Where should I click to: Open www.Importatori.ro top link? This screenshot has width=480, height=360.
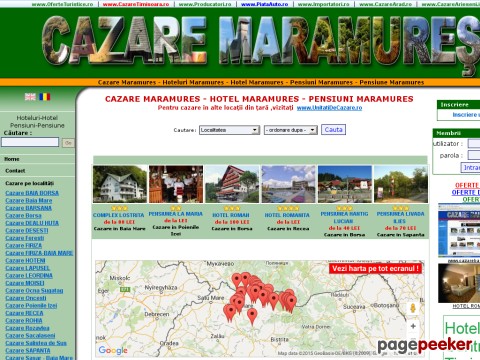[323, 4]
